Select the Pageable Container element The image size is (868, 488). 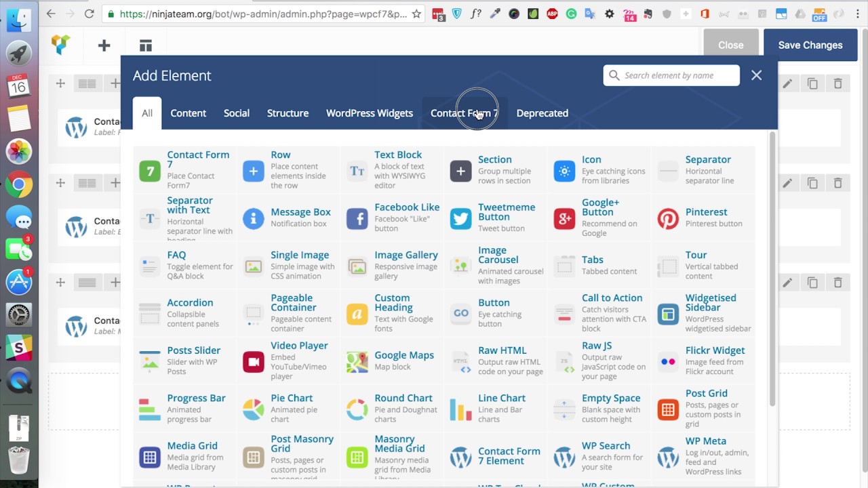288,314
